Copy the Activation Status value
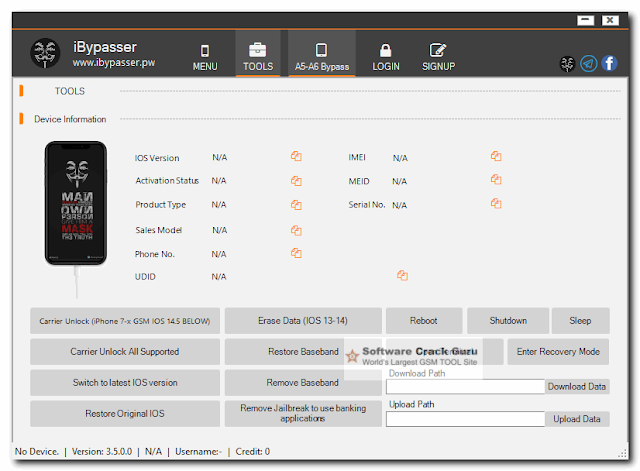640x471 pixels. click(x=296, y=180)
